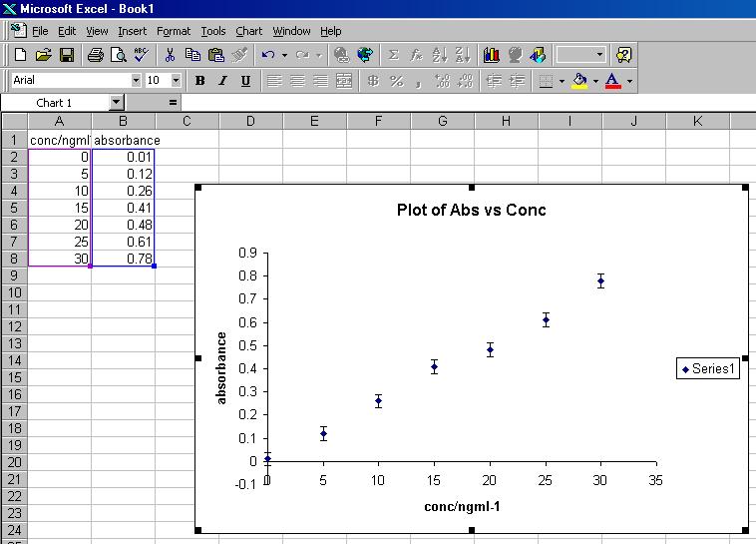Open the Font Color dropdown arrow
The width and height of the screenshot is (756, 544).
click(629, 81)
